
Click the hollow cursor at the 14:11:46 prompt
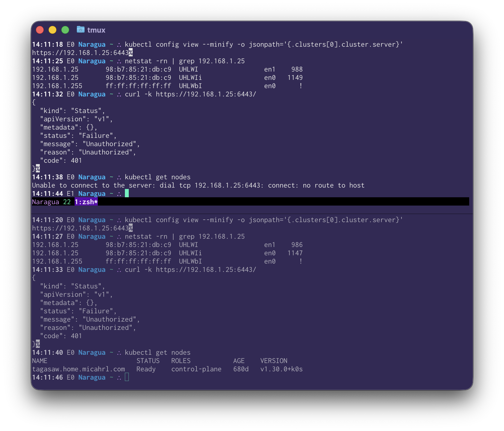[127, 377]
